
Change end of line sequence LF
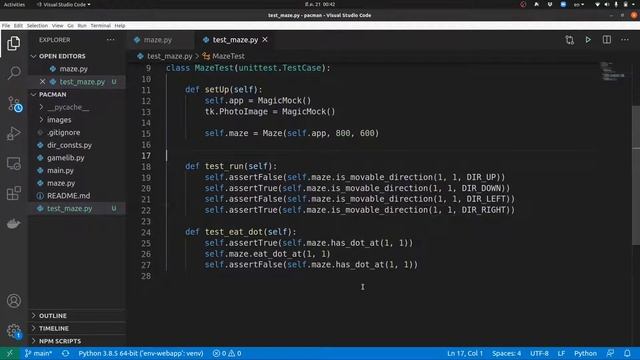pos(561,353)
